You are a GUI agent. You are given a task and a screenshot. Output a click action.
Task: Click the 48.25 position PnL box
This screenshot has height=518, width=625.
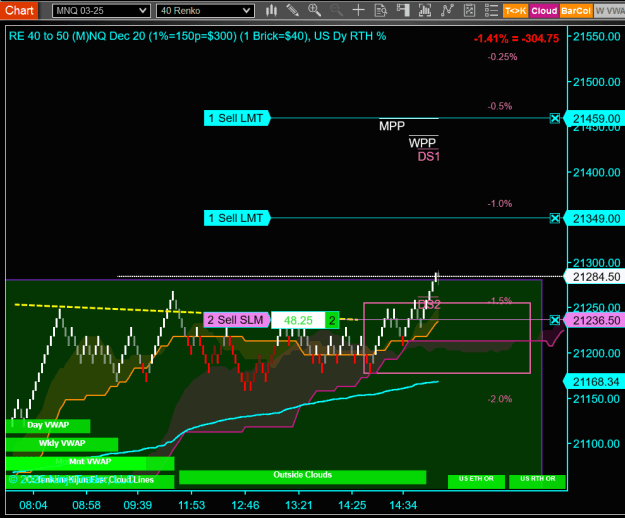[298, 320]
